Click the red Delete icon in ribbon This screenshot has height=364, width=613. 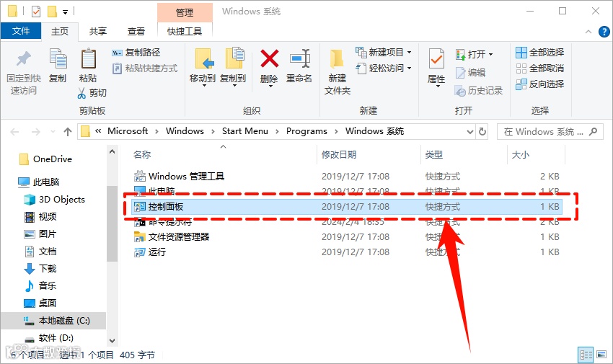point(270,58)
